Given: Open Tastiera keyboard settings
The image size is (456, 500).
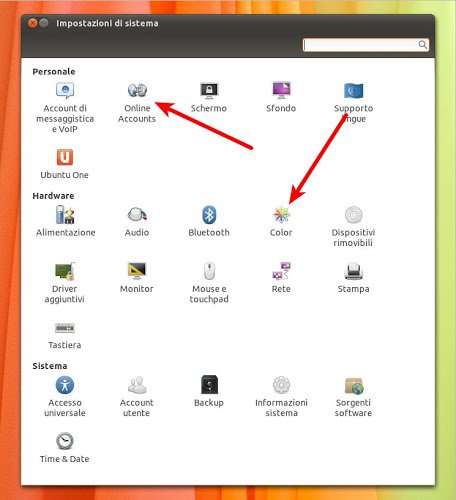Looking at the screenshot, I should click(65, 336).
